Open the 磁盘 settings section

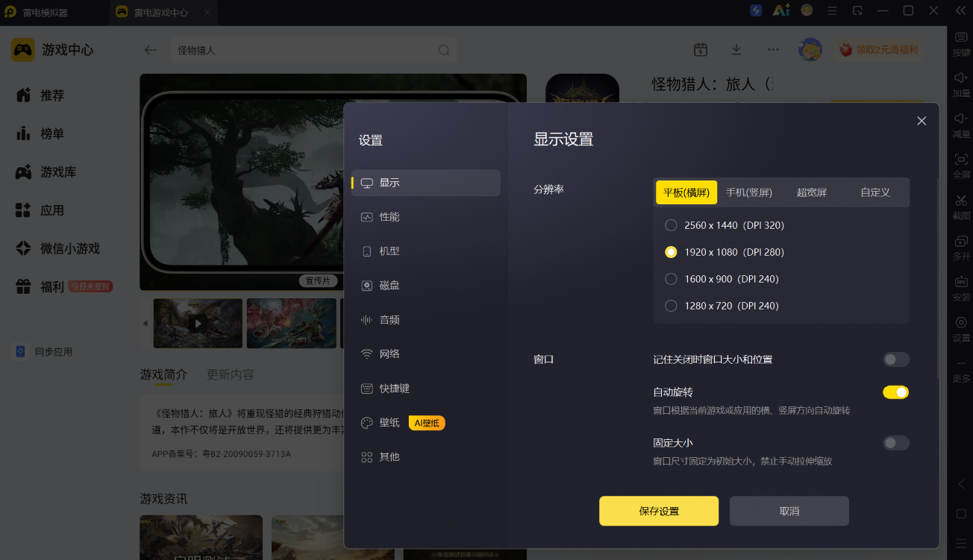point(426,286)
